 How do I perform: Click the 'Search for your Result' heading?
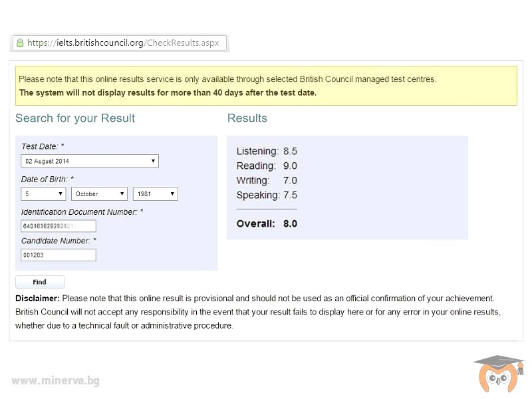click(x=75, y=118)
